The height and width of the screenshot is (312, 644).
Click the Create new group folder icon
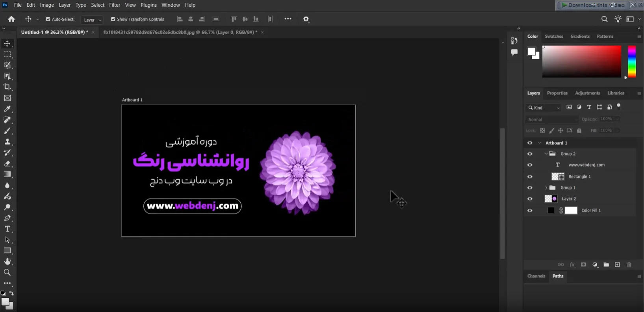point(606,265)
